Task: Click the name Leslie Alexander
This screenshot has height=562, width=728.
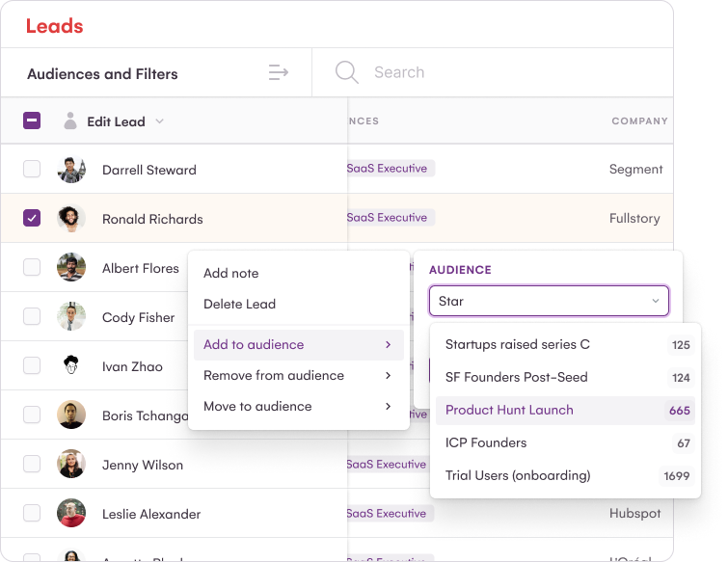Action: 151,514
